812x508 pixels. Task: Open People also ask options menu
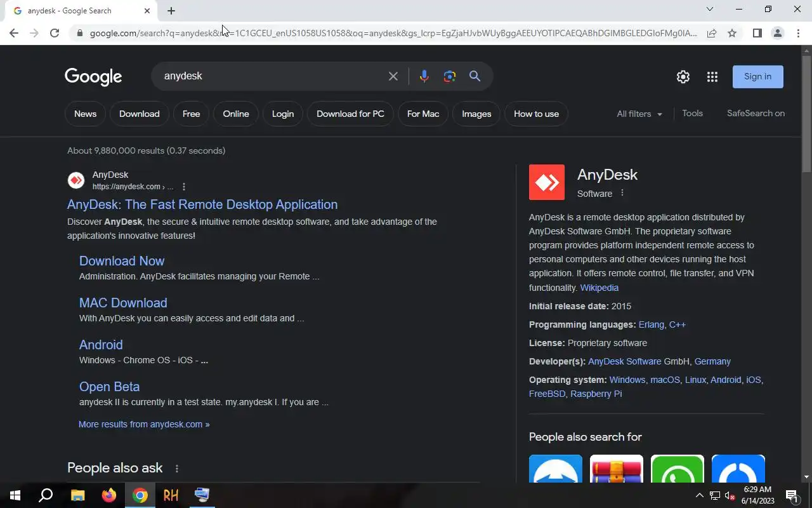click(x=177, y=469)
